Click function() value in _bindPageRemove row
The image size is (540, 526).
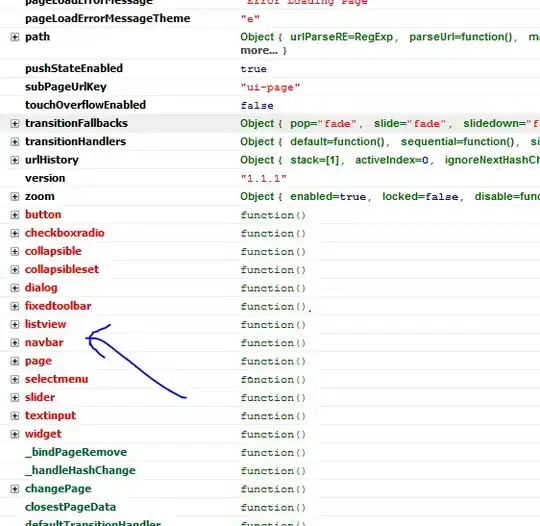[273, 453]
